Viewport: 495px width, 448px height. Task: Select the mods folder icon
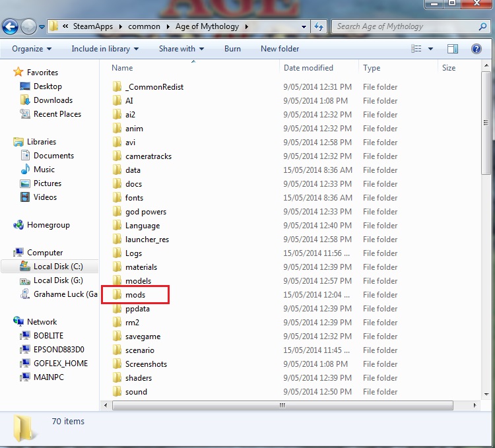(x=117, y=294)
